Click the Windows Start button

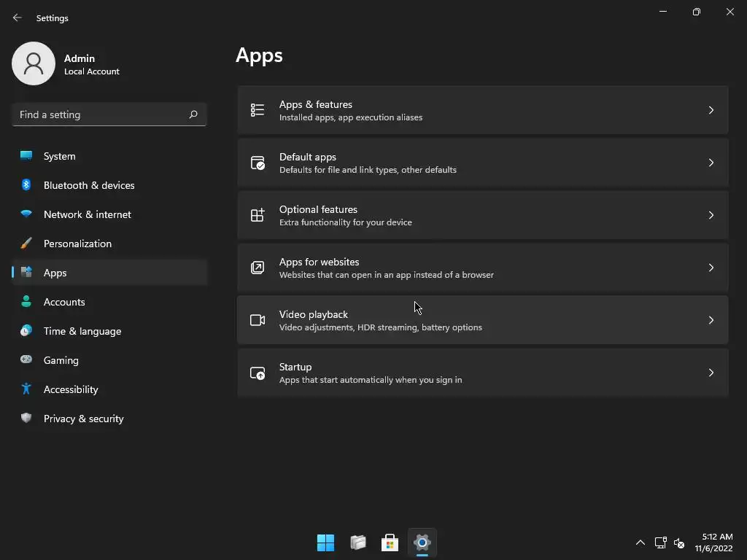pyautogui.click(x=326, y=542)
